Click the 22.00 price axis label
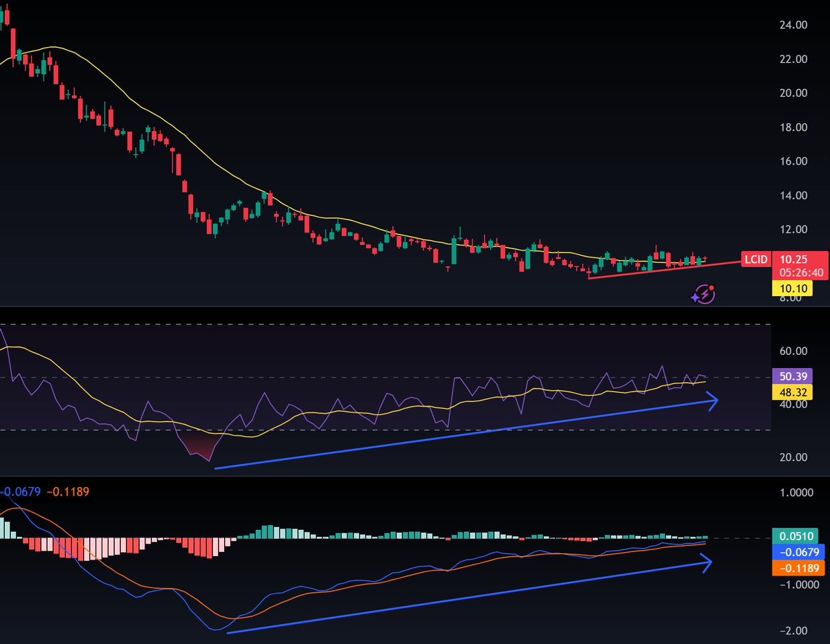 793,59
